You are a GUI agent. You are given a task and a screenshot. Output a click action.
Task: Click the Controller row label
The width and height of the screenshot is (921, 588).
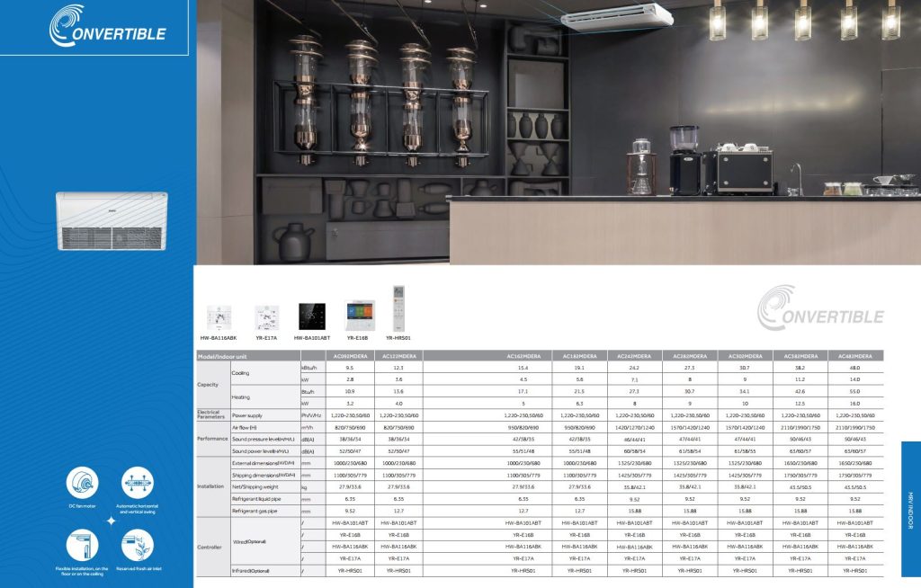tap(209, 546)
